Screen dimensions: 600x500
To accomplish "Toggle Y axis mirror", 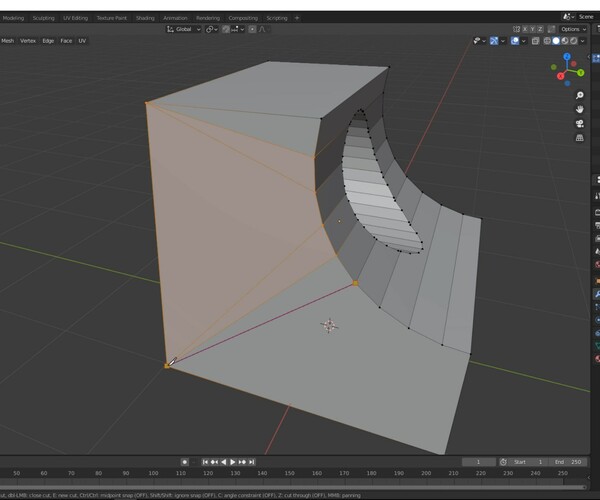I will (532, 29).
